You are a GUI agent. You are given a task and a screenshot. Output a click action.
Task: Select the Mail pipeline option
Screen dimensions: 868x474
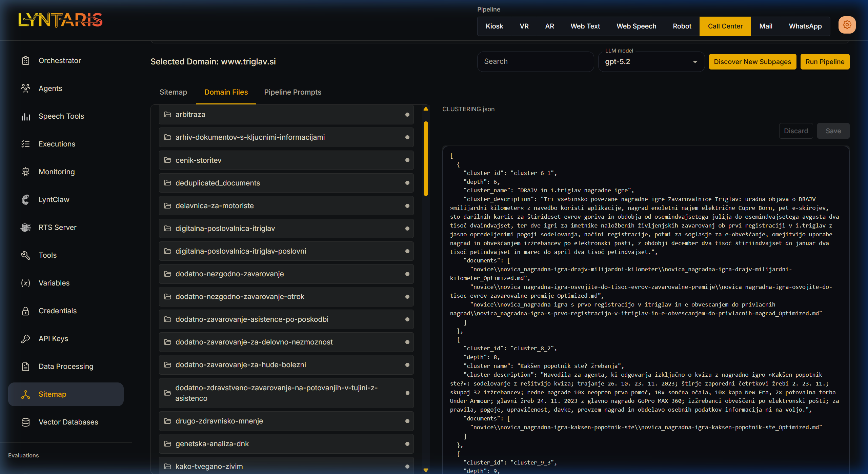(x=766, y=26)
